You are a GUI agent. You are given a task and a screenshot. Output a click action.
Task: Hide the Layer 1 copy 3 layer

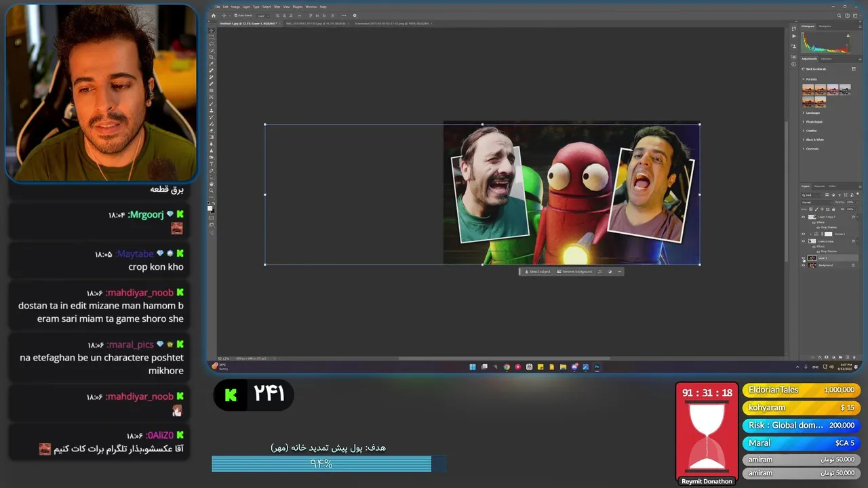804,217
